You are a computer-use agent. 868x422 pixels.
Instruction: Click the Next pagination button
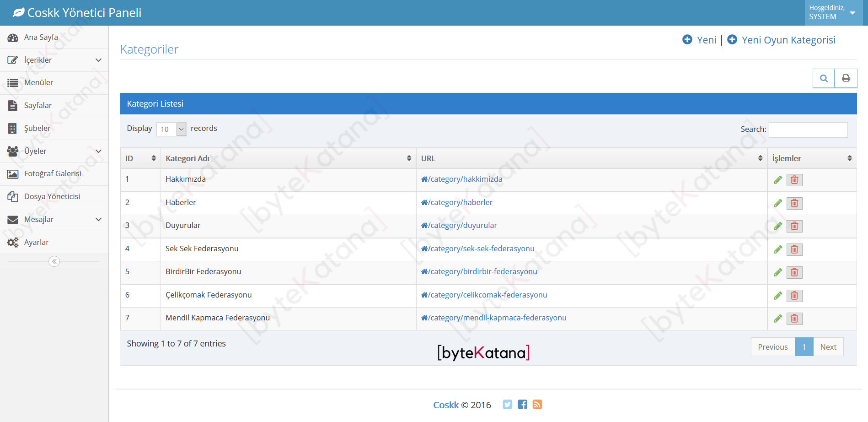[828, 347]
